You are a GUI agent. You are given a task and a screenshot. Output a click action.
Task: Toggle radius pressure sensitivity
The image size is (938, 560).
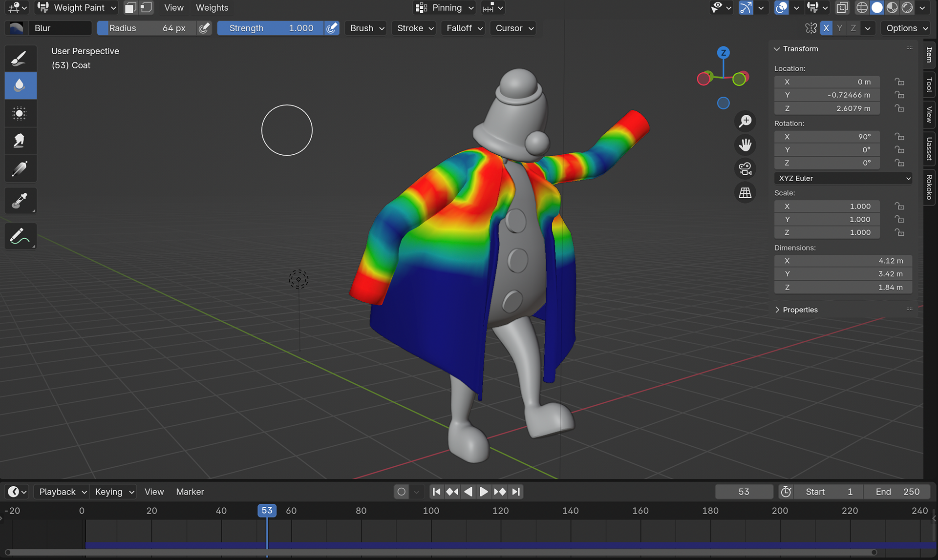(x=204, y=28)
